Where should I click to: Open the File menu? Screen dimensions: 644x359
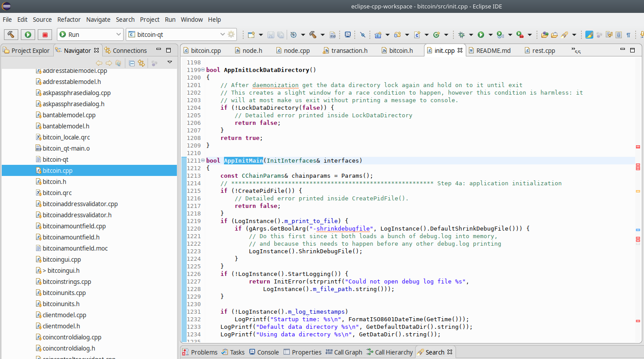click(7, 20)
